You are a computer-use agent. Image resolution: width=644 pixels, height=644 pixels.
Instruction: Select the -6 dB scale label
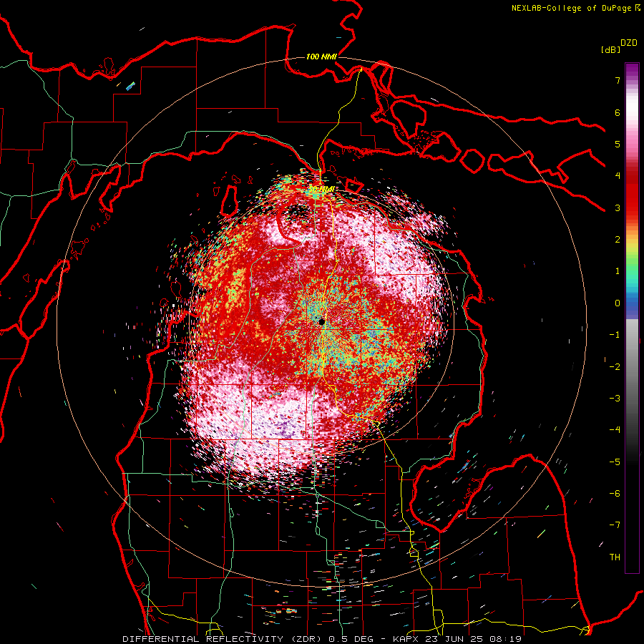click(x=615, y=494)
